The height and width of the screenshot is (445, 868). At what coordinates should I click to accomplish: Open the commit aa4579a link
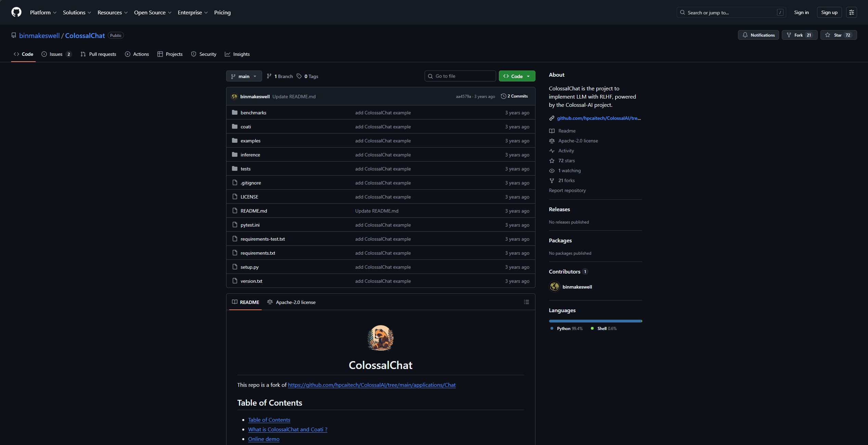tap(463, 97)
